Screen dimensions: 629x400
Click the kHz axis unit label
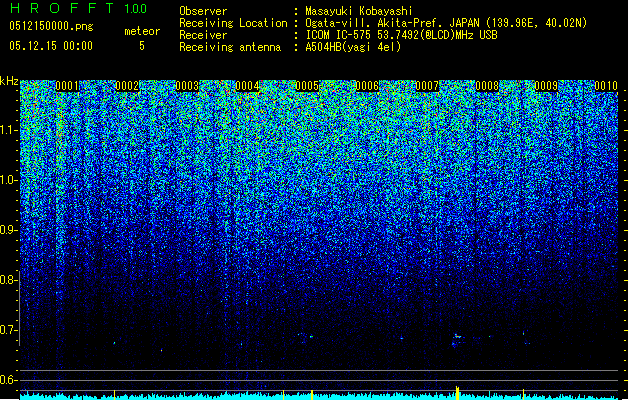(x=9, y=81)
